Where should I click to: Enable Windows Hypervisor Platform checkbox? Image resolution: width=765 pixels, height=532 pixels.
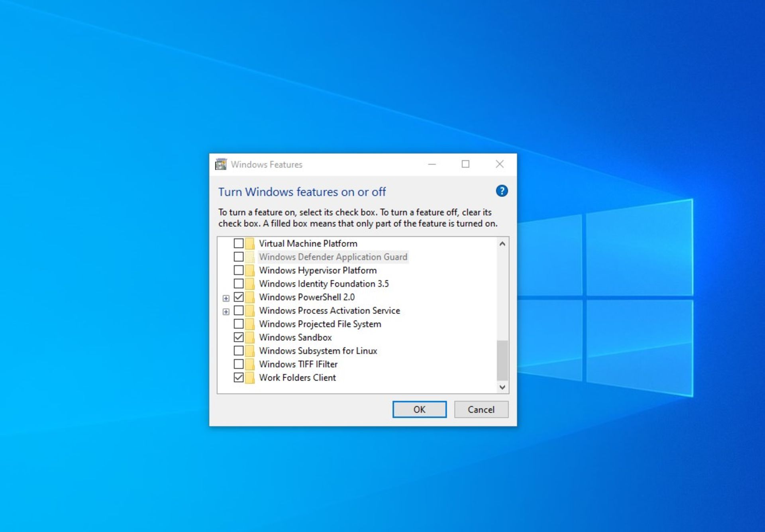[x=238, y=270]
